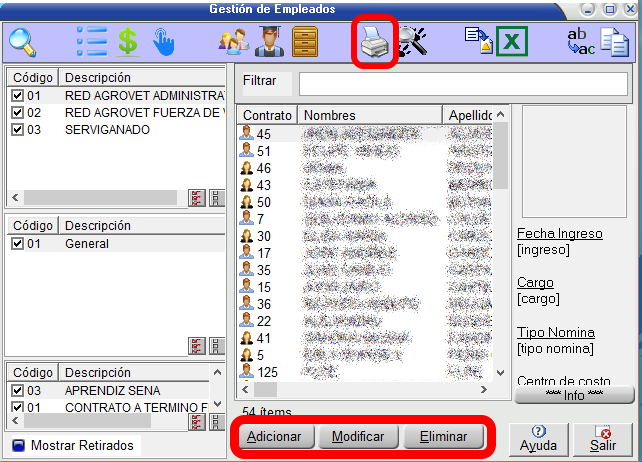The image size is (642, 462).
Task: Click into the Filtrar text field
Action: (462, 84)
